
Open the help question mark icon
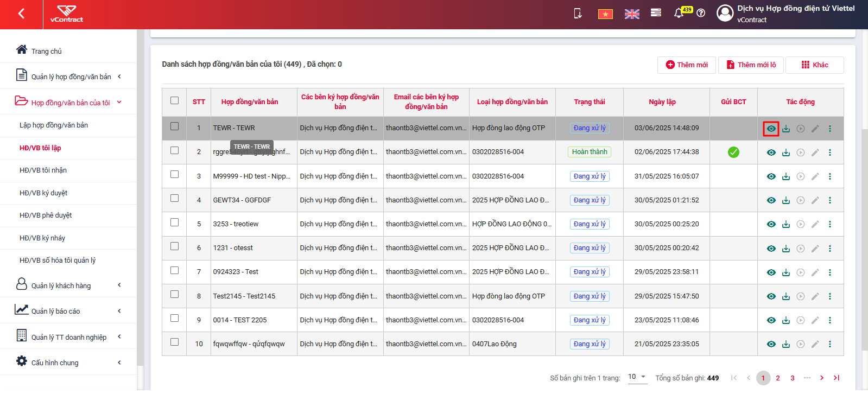click(x=701, y=13)
